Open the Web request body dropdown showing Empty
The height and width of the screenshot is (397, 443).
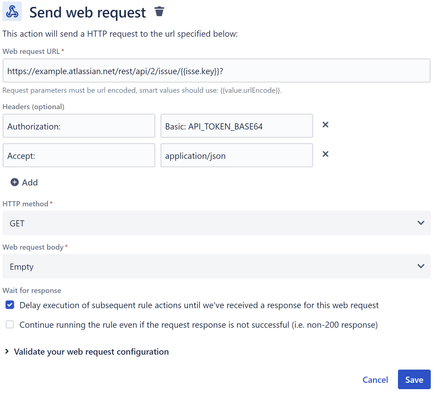(x=216, y=266)
